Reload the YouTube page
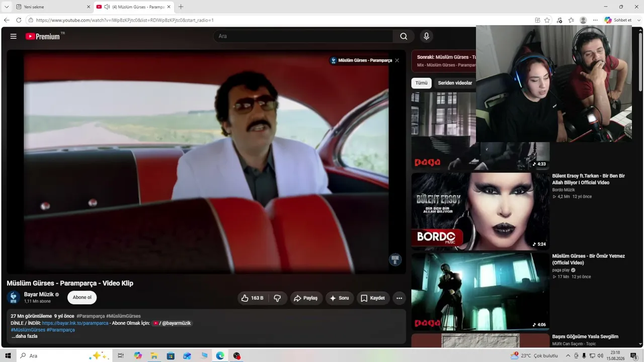 pos(19,20)
